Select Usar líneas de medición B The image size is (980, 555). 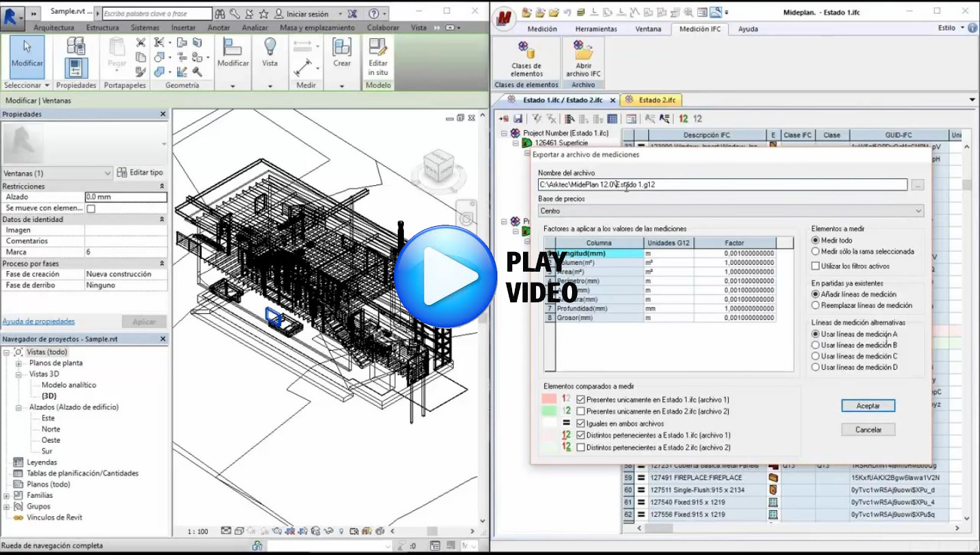pos(816,345)
